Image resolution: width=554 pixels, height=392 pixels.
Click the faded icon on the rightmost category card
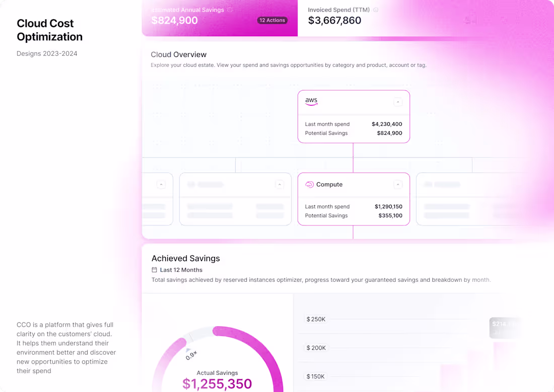(428, 185)
